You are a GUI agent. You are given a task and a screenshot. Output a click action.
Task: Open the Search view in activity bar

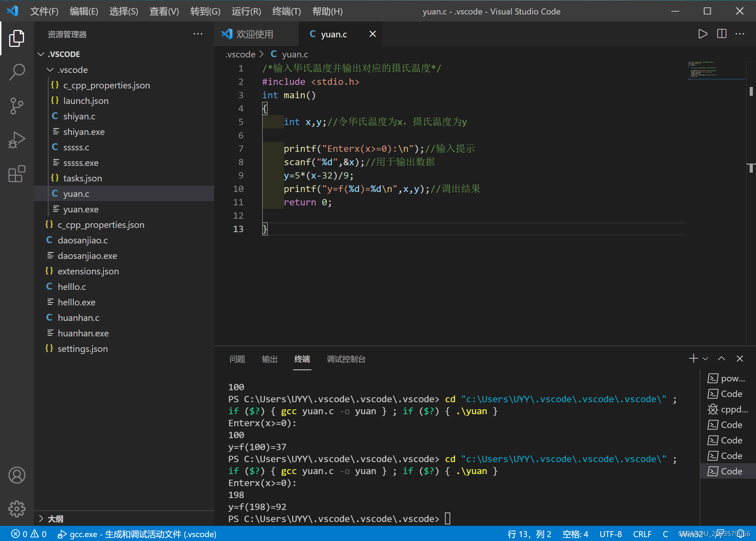[17, 72]
